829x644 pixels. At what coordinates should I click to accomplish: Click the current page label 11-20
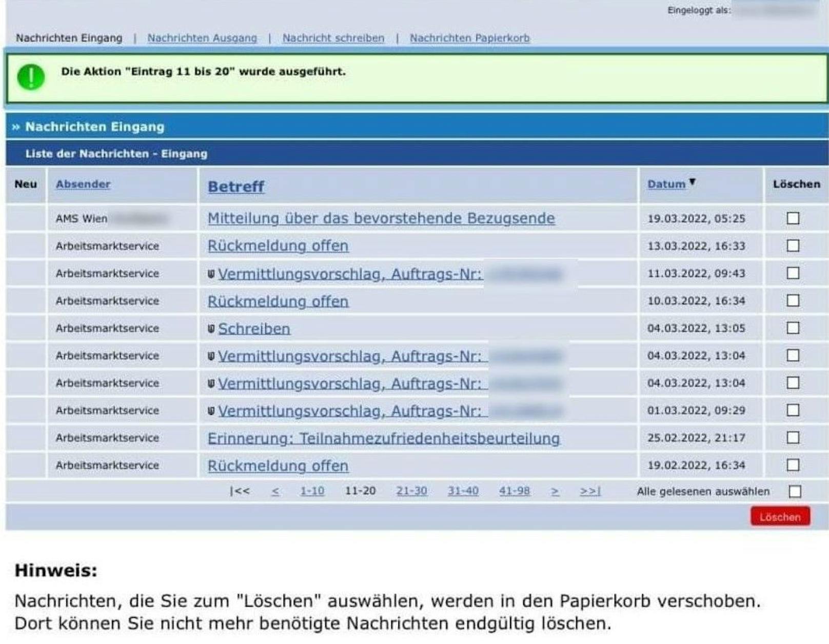click(360, 491)
